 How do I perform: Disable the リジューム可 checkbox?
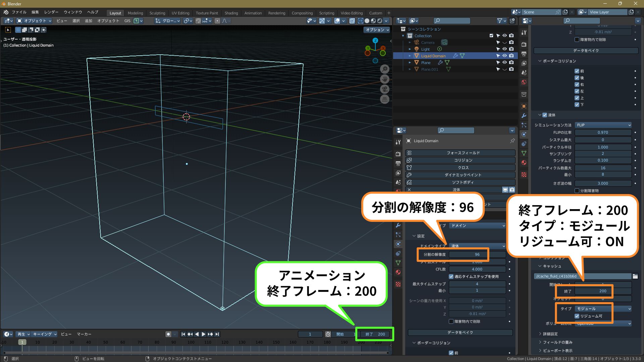(577, 316)
